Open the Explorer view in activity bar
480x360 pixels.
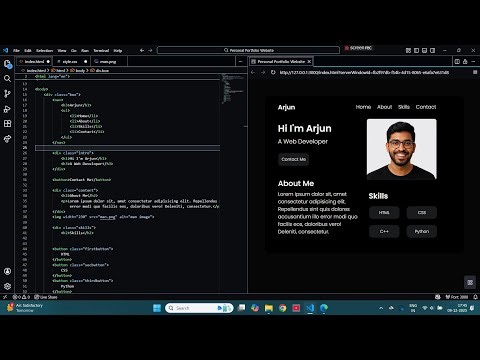[7, 64]
